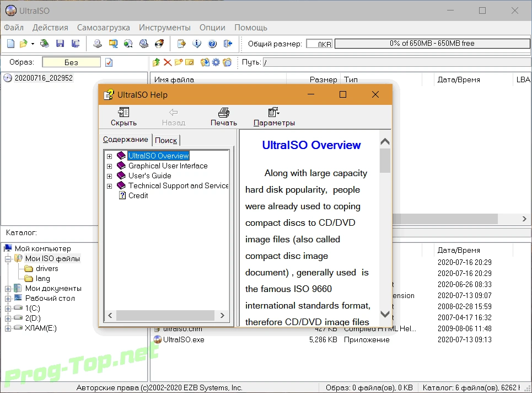Select UltraISO.exe in the file list
Screen dimensions: 532x393
click(184, 339)
